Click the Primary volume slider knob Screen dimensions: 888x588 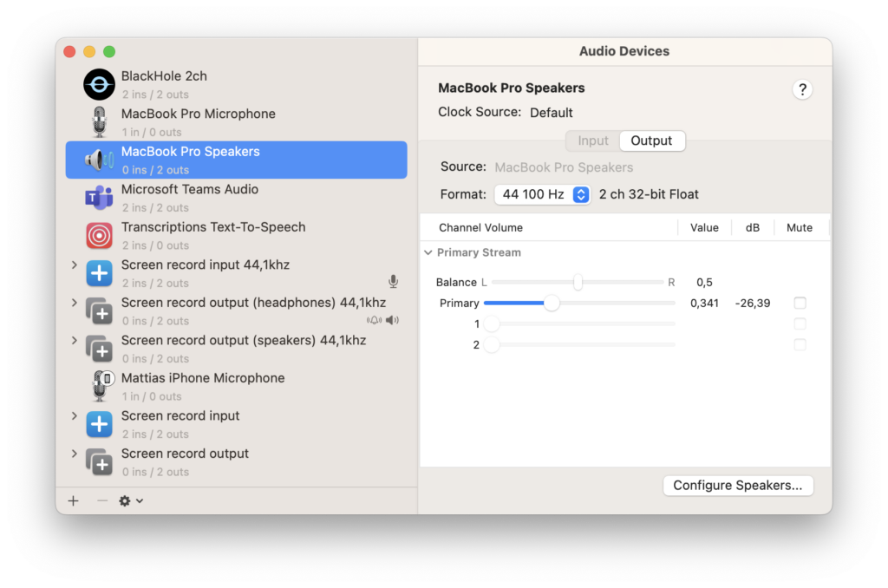pyautogui.click(x=552, y=303)
